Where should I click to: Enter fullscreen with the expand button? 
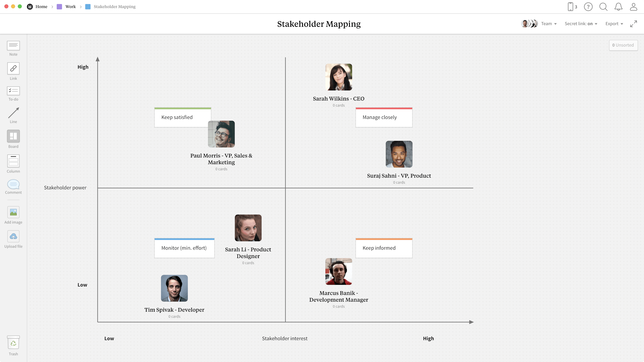coord(634,24)
